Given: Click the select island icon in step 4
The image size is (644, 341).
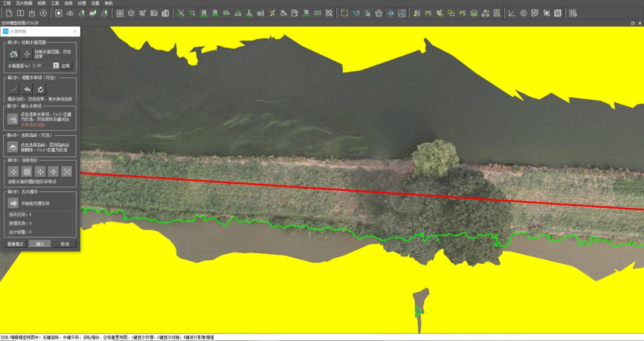Looking at the screenshot, I should pyautogui.click(x=13, y=147).
